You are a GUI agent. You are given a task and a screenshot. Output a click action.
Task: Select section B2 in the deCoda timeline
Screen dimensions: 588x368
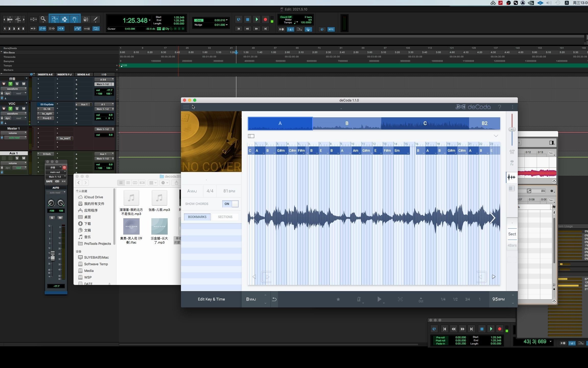coord(484,123)
